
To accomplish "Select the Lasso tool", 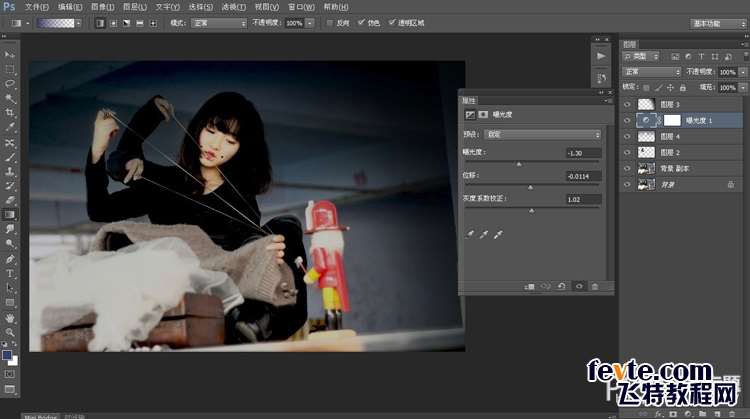I will (10, 84).
